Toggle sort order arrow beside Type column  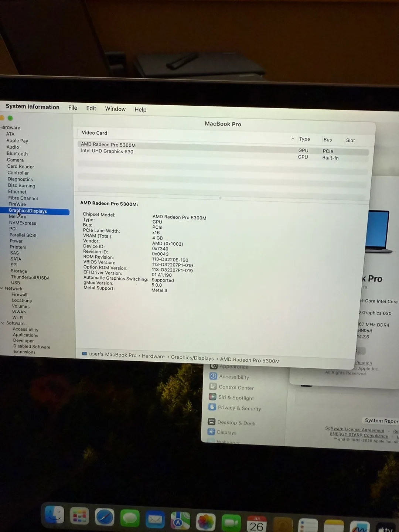(x=293, y=139)
